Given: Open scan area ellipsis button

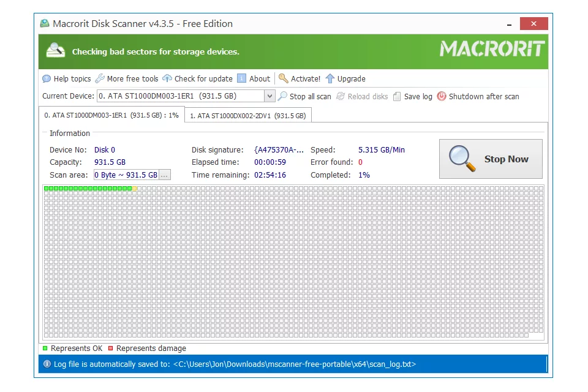Looking at the screenshot, I should click(164, 175).
